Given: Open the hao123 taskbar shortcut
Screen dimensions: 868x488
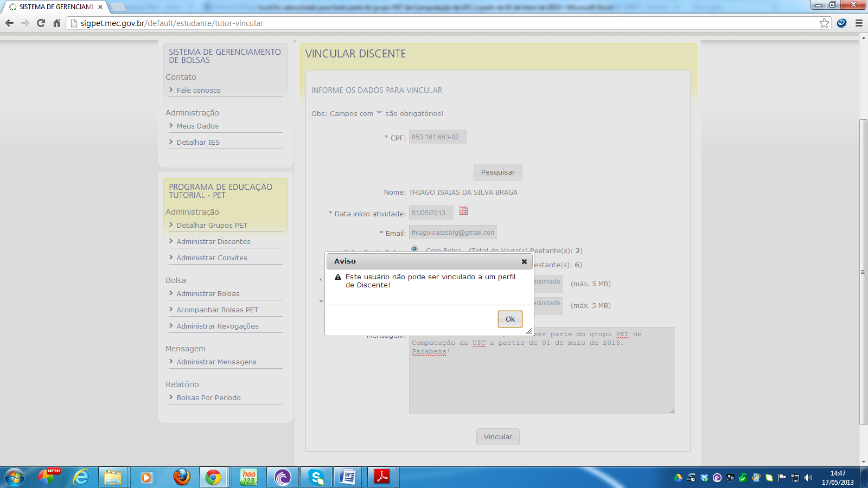Looking at the screenshot, I should (x=249, y=477).
